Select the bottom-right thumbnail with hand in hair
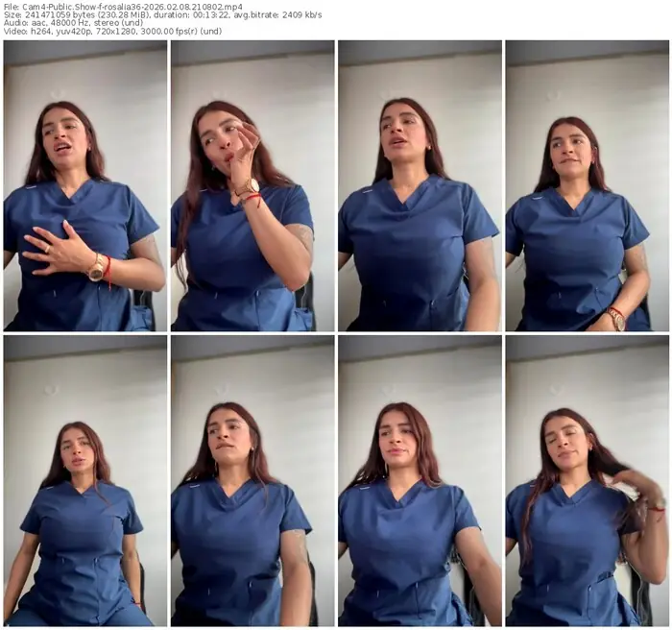This screenshot has height=630, width=672. click(587, 480)
